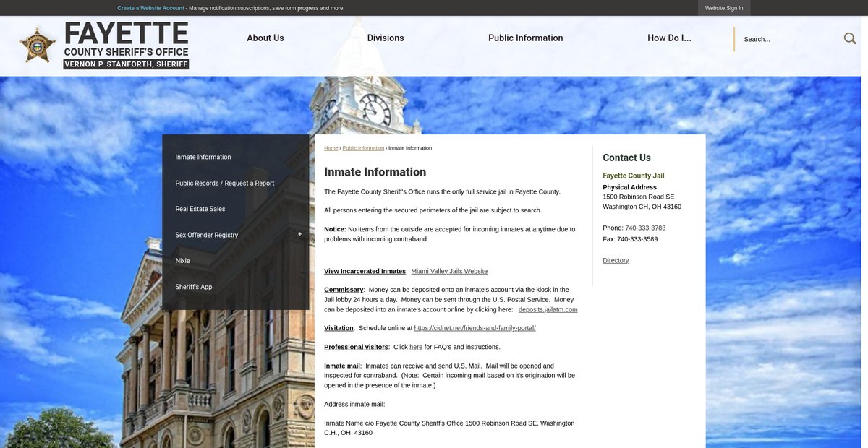
Task: Click the Contact Us heading
Action: coord(626,158)
